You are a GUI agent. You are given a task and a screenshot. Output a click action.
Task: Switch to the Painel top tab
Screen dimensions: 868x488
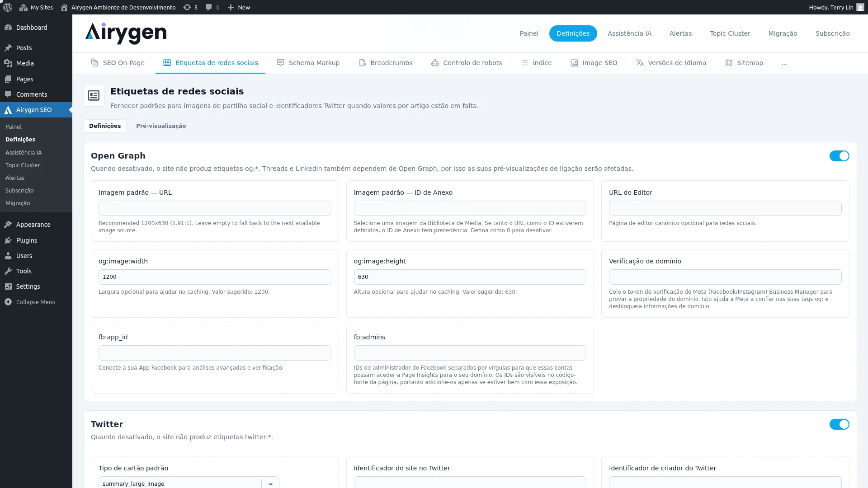529,33
